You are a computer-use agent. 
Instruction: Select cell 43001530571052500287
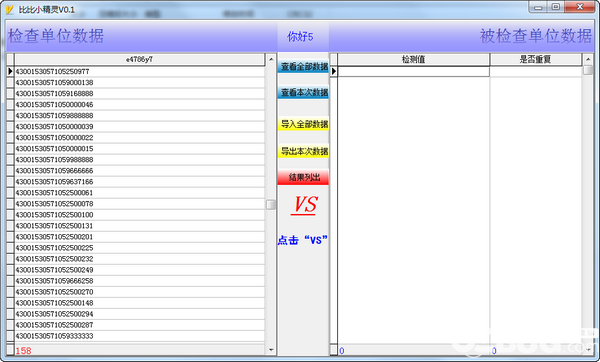tap(140, 325)
